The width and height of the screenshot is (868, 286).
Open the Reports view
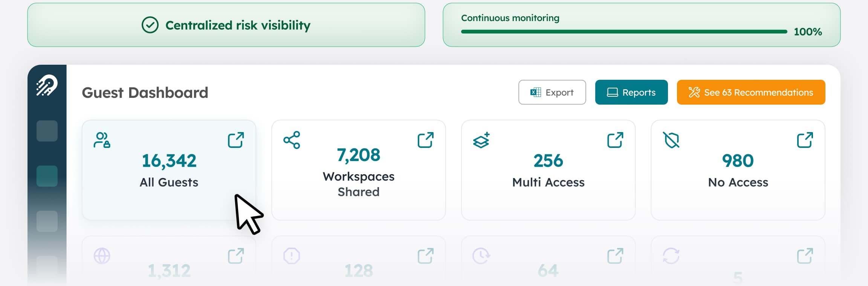[631, 92]
